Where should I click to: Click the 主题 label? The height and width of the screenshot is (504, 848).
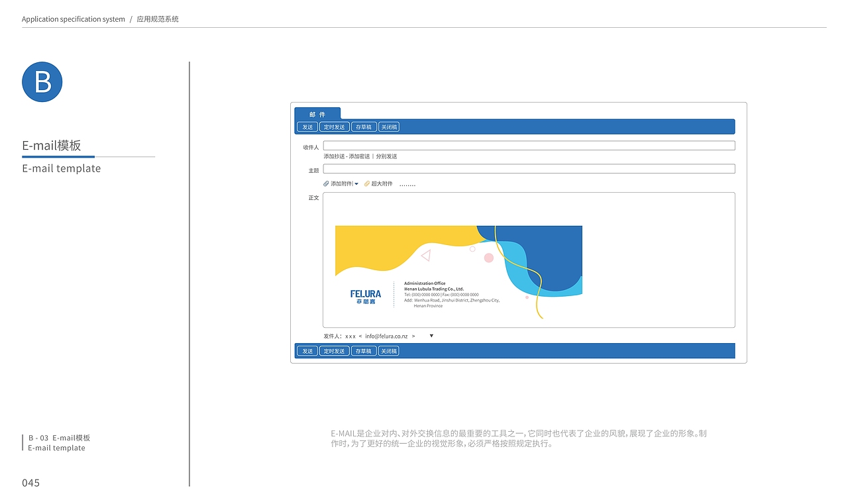(x=314, y=171)
